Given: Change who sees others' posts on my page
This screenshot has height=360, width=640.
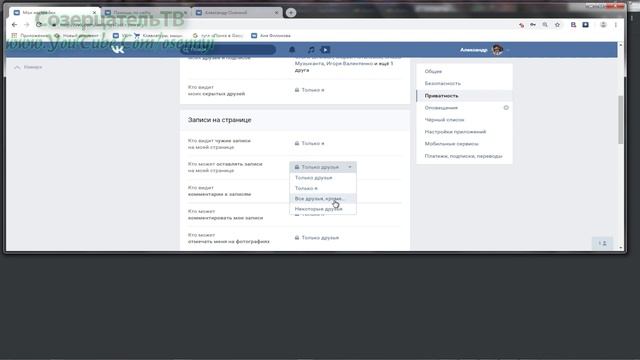Looking at the screenshot, I should pyautogui.click(x=309, y=143).
